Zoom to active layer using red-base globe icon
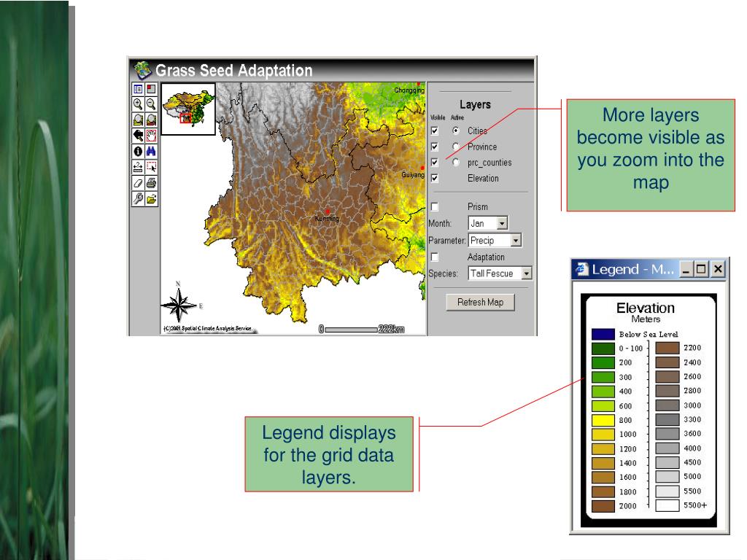The height and width of the screenshot is (560, 747). point(151,120)
